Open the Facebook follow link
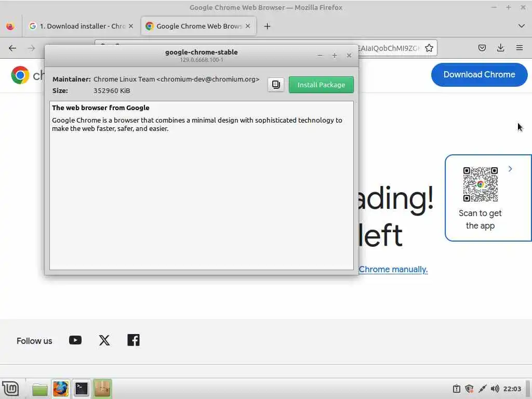The width and height of the screenshot is (532, 399). (134, 340)
